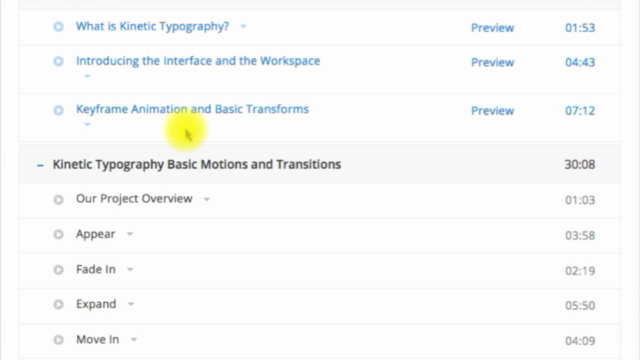
Task: Click play icon next to Fade In lecture
Action: pos(58,270)
